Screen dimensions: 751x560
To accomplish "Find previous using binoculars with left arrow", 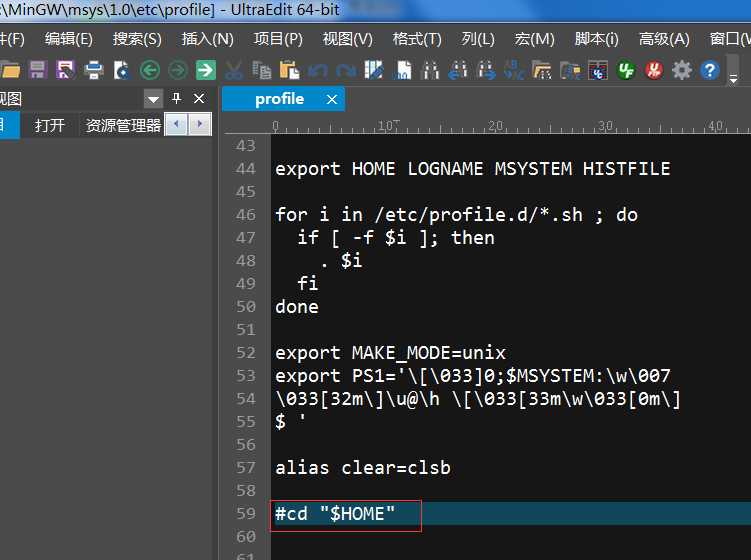I will [x=458, y=70].
